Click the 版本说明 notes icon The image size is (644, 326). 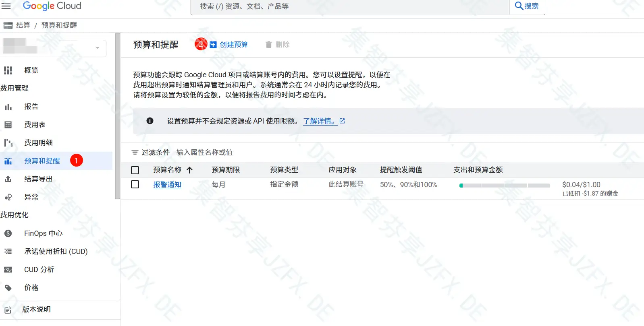8,310
